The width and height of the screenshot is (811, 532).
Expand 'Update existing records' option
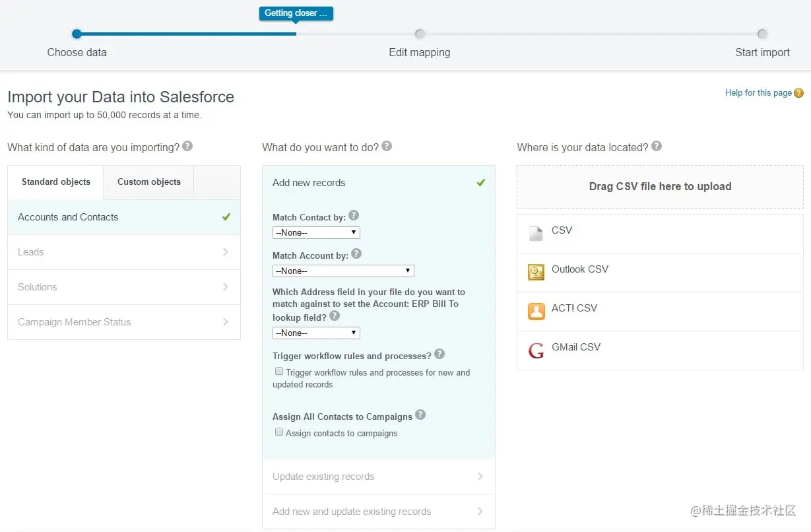[x=379, y=477]
